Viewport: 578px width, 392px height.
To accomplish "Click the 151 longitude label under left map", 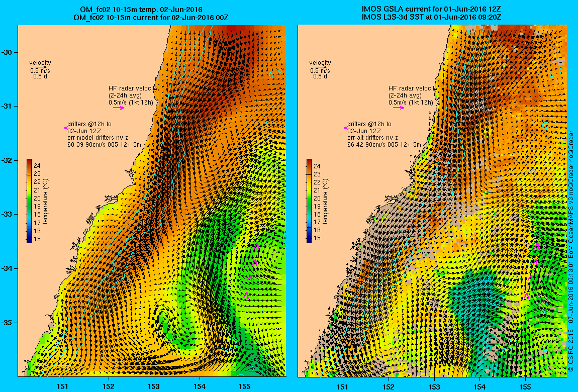I will tap(63, 386).
